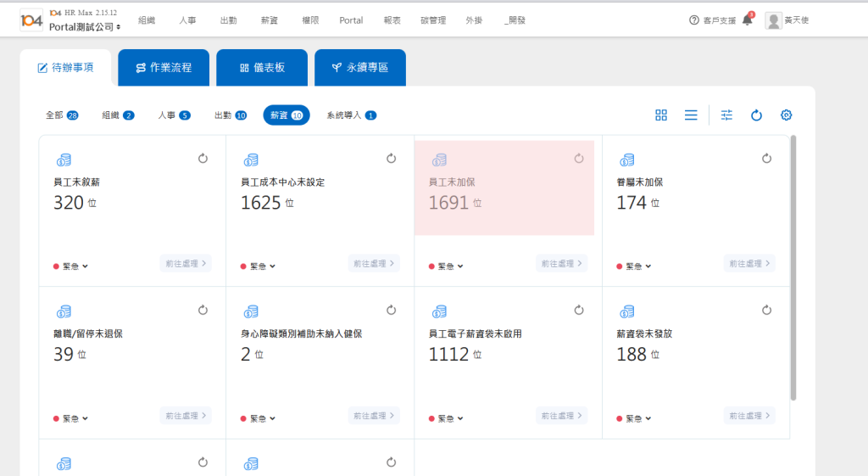Click 前往處理 on 員工成本中心未設定

coord(374,263)
